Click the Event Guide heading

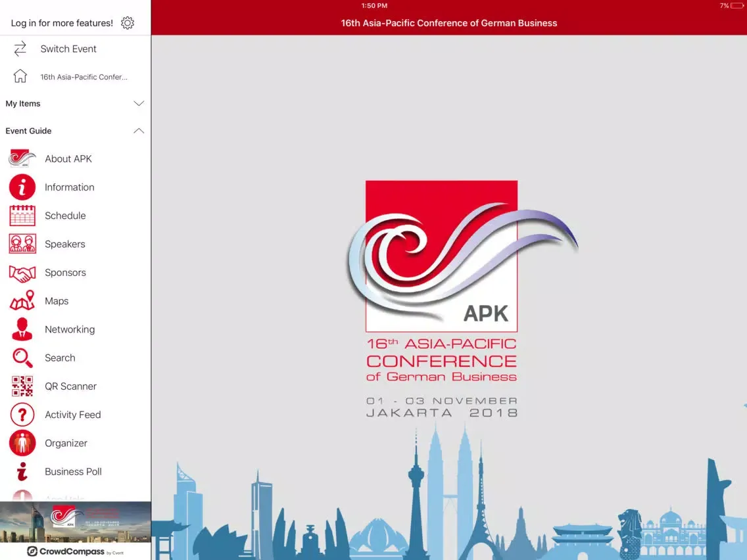pyautogui.click(x=28, y=131)
